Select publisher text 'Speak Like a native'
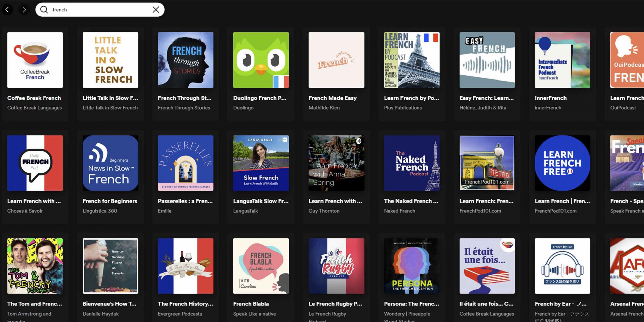The height and width of the screenshot is (322, 644). tap(255, 314)
